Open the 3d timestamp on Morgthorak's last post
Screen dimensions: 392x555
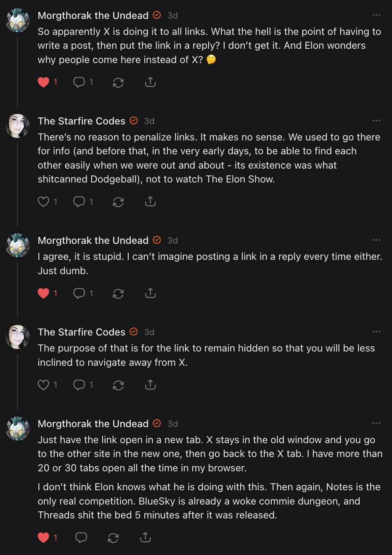coord(172,424)
